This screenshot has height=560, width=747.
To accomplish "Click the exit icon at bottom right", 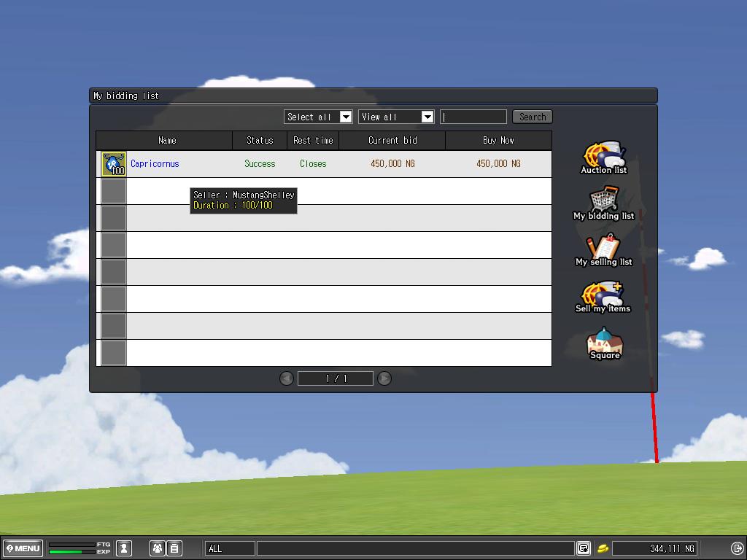I will 737,548.
